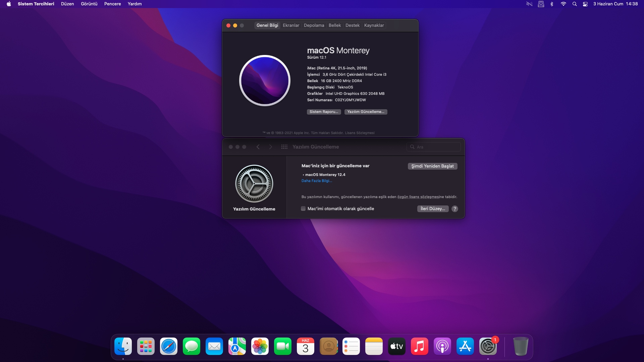This screenshot has height=362, width=644.
Task: Click the Sistem Raporu button
Action: click(324, 112)
